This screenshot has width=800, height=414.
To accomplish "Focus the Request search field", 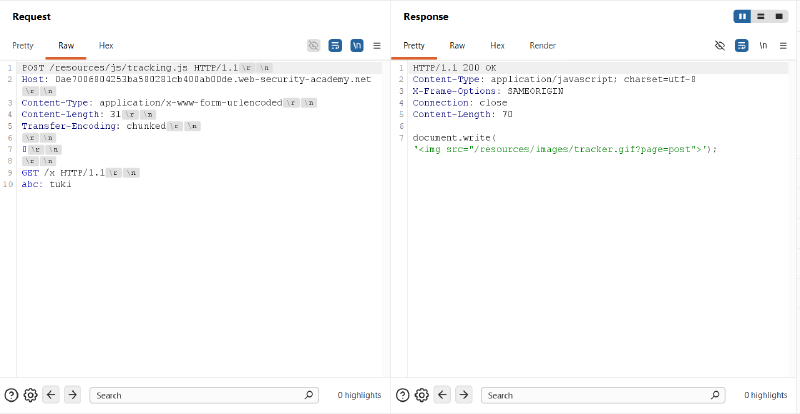I will [x=204, y=395].
